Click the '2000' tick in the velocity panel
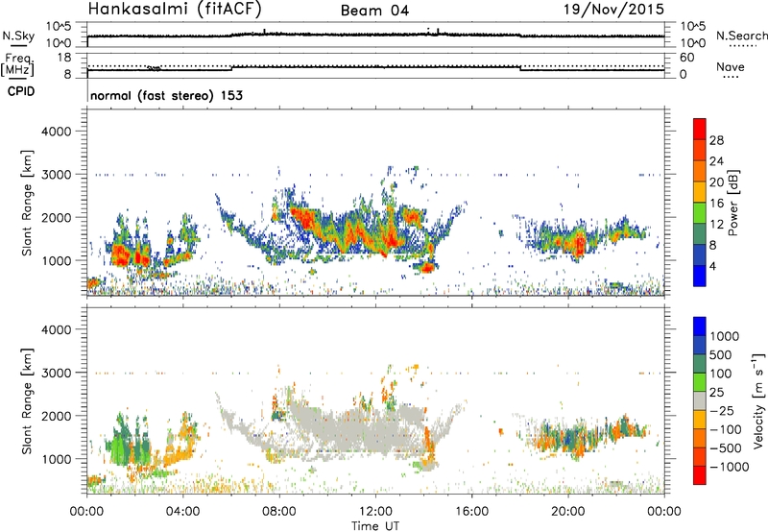768x532 pixels. [56, 416]
